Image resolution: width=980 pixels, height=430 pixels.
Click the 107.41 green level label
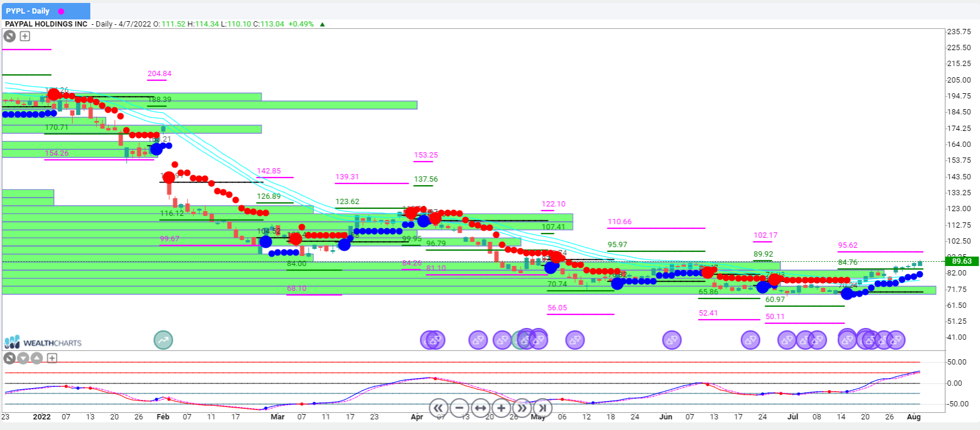[x=553, y=227]
